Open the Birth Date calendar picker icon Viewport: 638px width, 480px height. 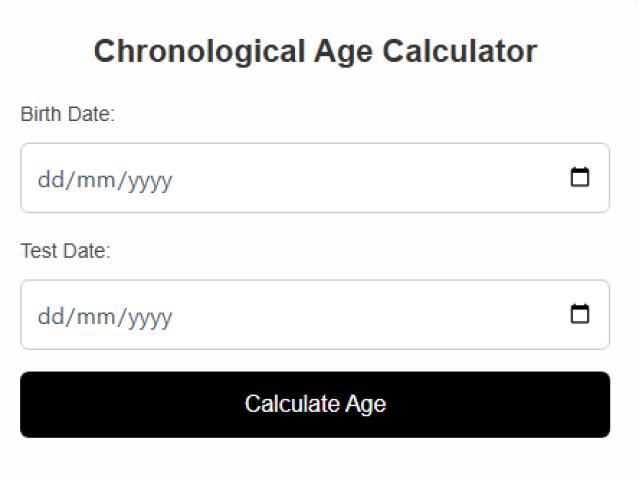coord(579,178)
